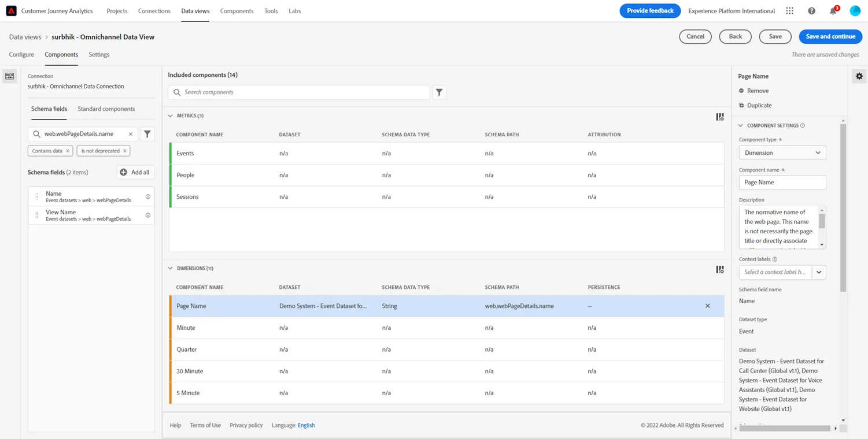The height and width of the screenshot is (439, 868).
Task: Open the Components tab
Action: (61, 55)
